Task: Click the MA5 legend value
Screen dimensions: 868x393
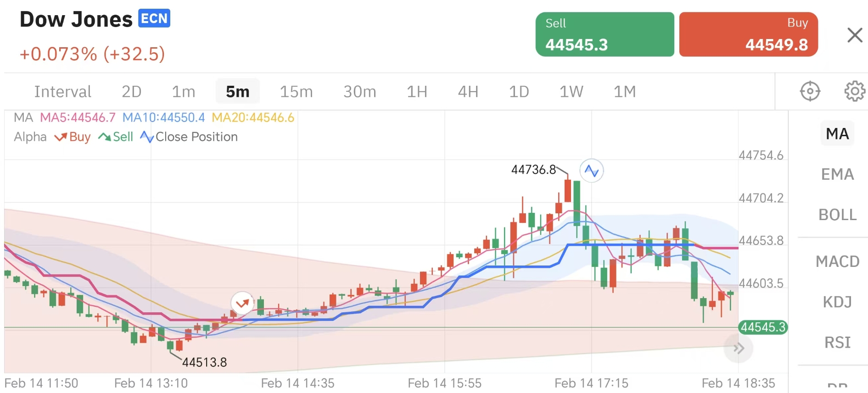Action: click(x=78, y=118)
